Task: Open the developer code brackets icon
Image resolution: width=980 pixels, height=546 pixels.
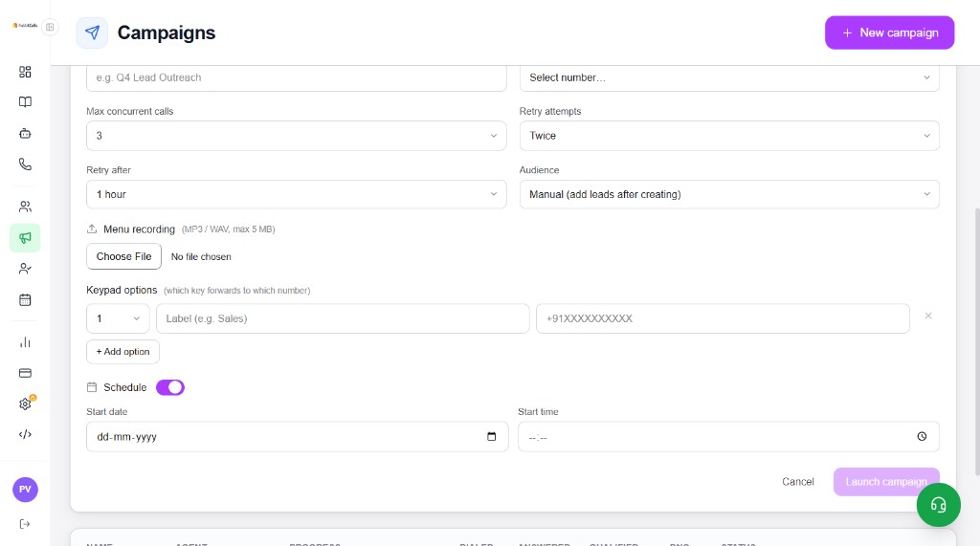Action: click(x=25, y=434)
